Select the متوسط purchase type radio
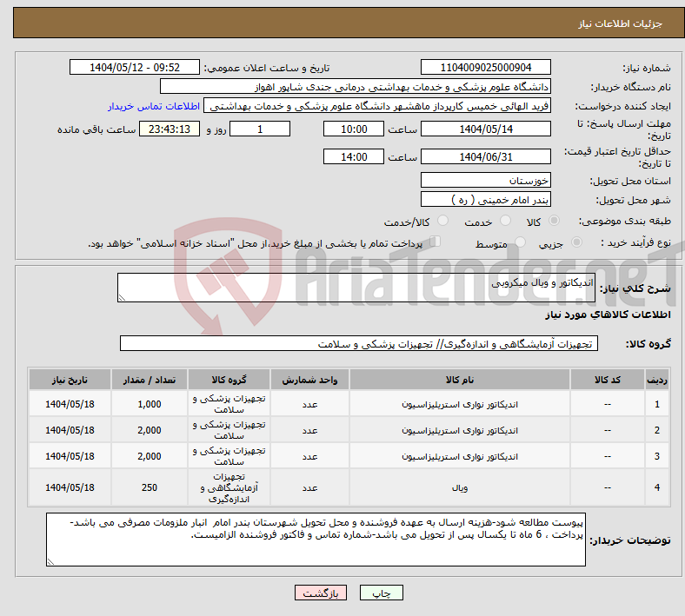 pyautogui.click(x=520, y=242)
